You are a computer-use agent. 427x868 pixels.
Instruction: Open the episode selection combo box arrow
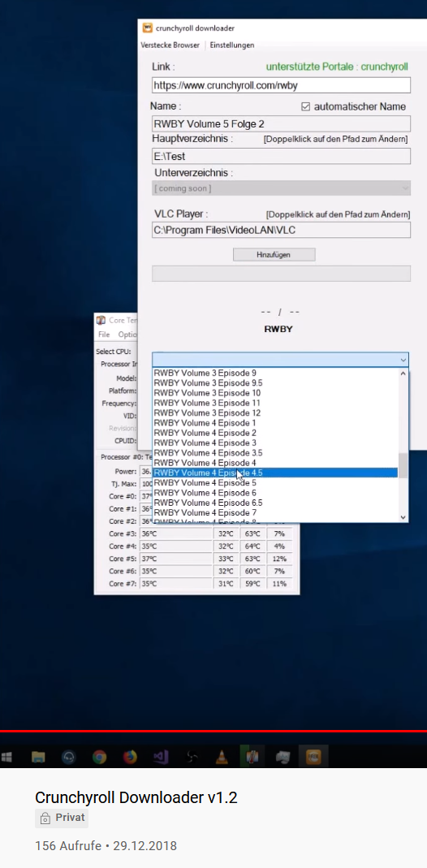coord(403,360)
